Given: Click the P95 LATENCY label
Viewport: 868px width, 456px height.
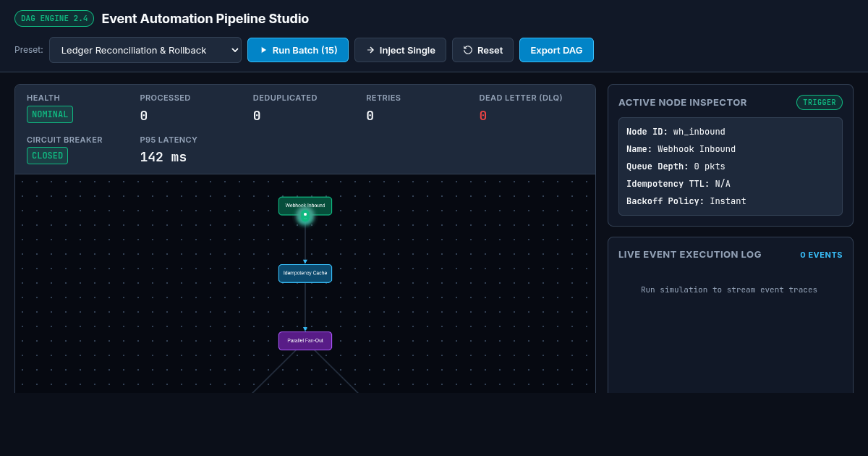Looking at the screenshot, I should click(169, 140).
